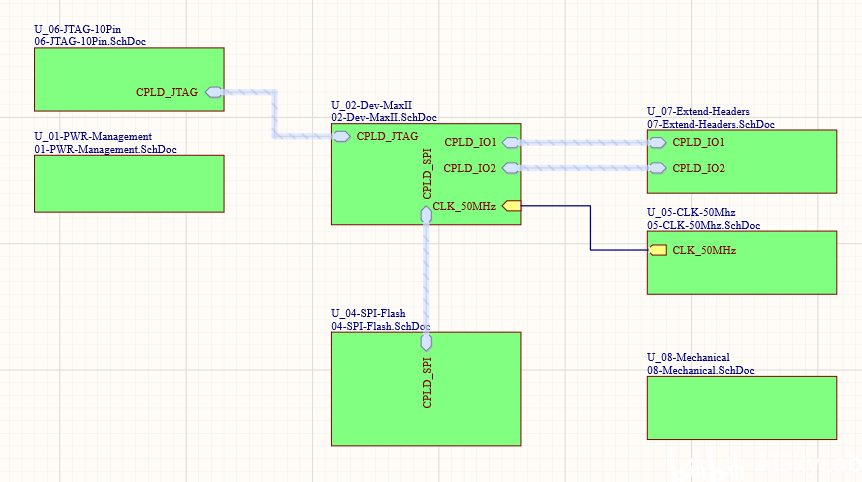Click the yellow CLK_50MHz port on U_02-Dev-MaxII
This screenshot has width=862, height=482.
click(512, 206)
